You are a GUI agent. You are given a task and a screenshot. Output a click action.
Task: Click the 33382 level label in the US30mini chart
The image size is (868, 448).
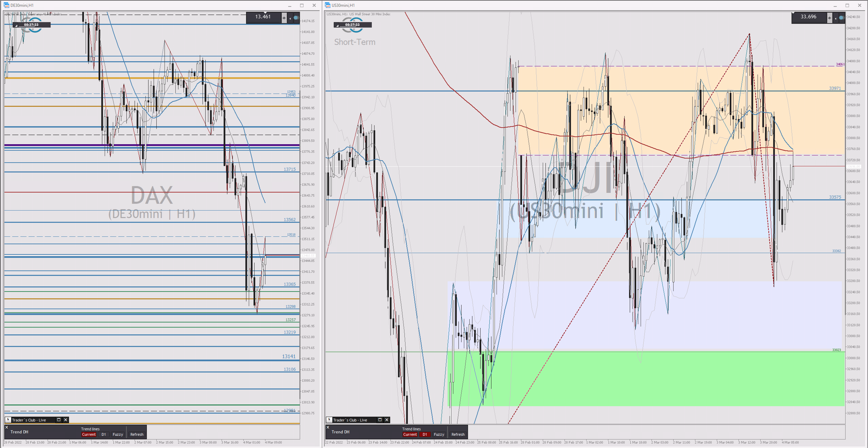tap(837, 251)
